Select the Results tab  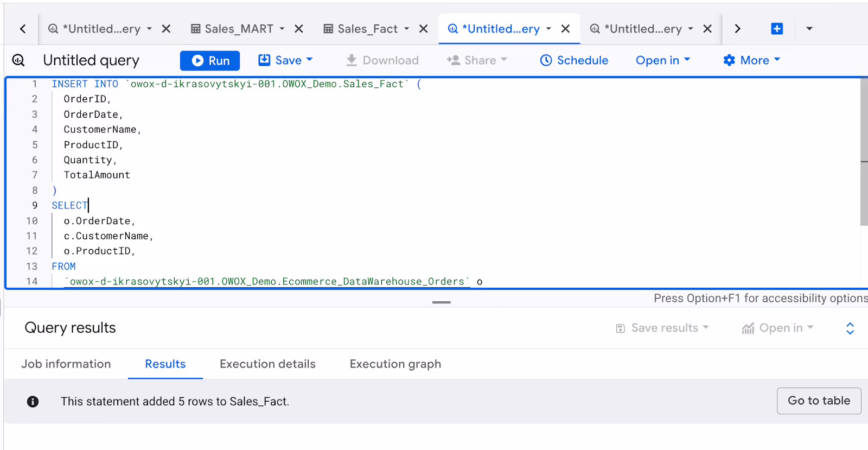coord(165,364)
